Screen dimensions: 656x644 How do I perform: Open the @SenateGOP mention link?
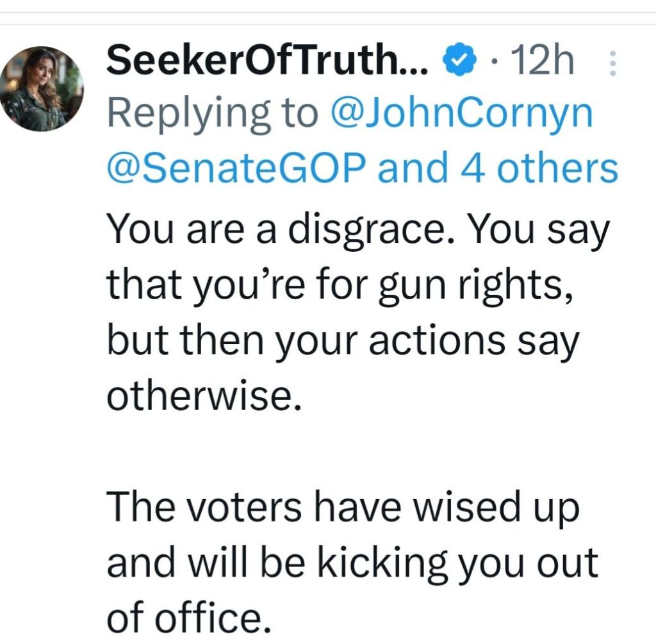[x=237, y=168]
